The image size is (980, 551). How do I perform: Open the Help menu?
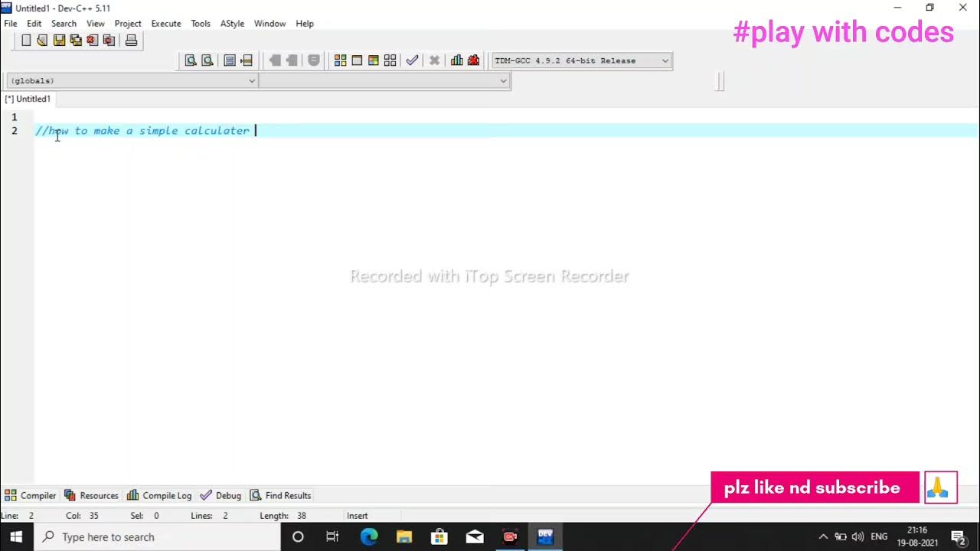(305, 24)
